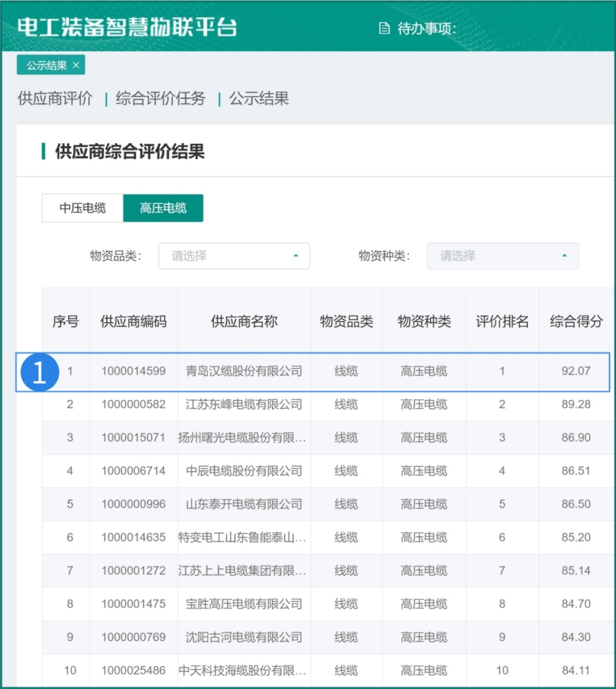Screen dimensions: 616x689
Task: Click supplier code 1000015071
Action: (x=133, y=437)
